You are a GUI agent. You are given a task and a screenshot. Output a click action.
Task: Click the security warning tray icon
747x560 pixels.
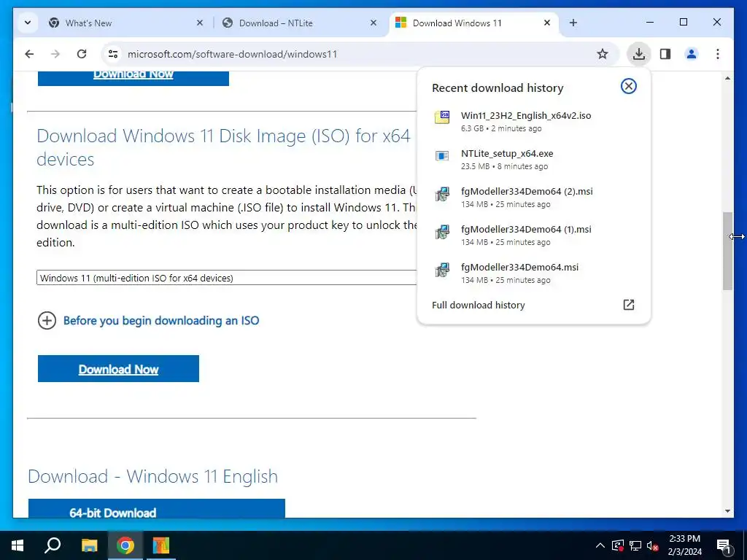click(617, 545)
